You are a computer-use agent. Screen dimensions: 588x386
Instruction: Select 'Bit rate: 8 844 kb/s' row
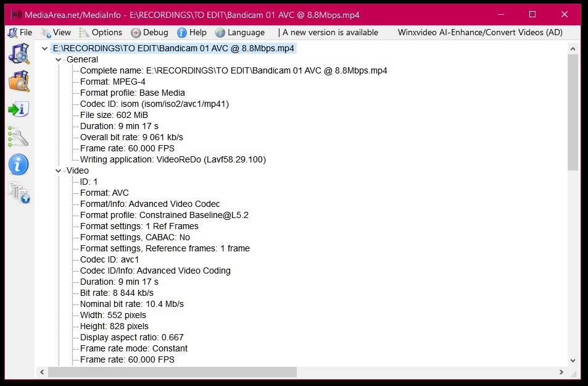tap(117, 293)
